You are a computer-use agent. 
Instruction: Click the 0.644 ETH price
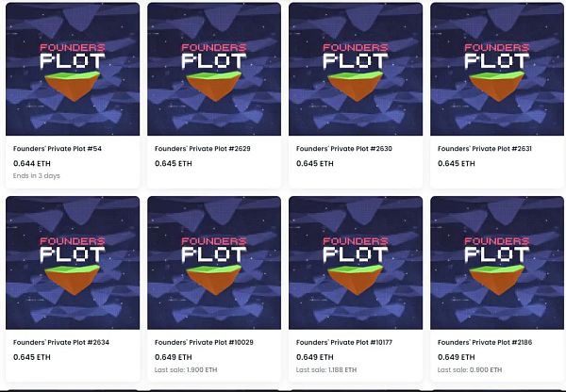tap(31, 163)
